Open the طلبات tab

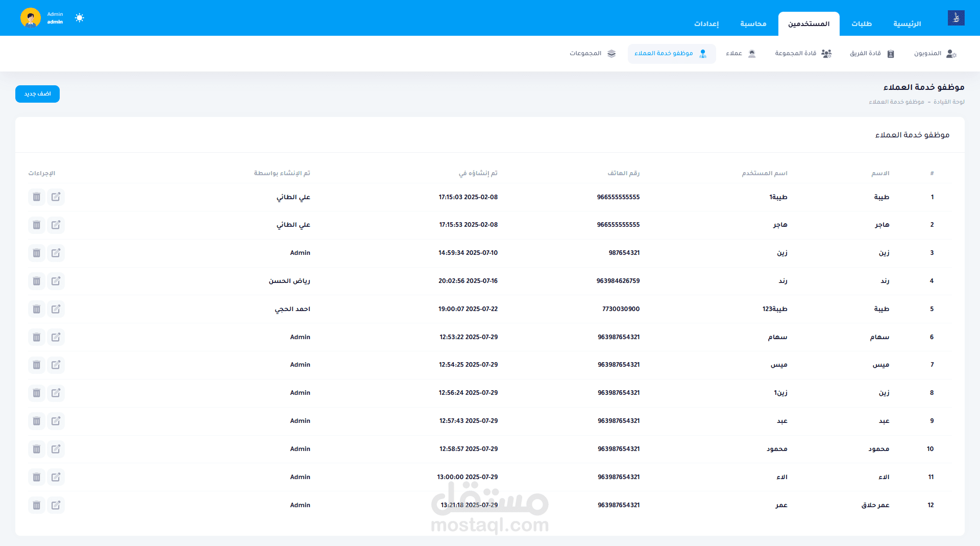click(862, 24)
